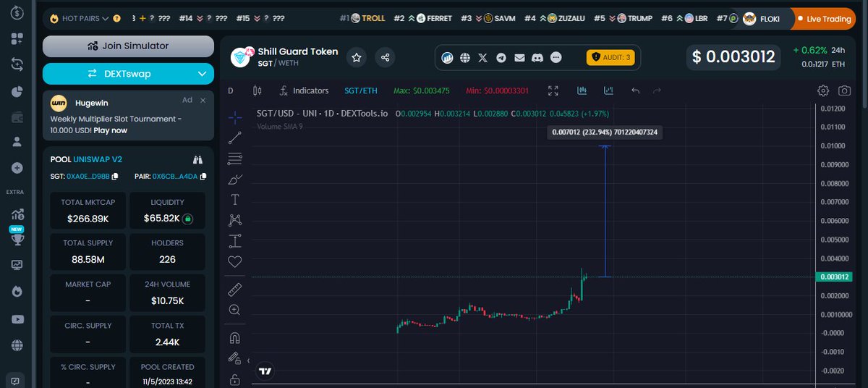
Task: Open the token Telegram link
Action: 501,57
